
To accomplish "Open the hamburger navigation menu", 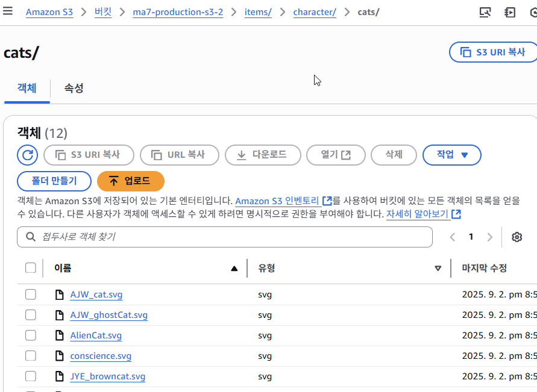I will (x=8, y=11).
